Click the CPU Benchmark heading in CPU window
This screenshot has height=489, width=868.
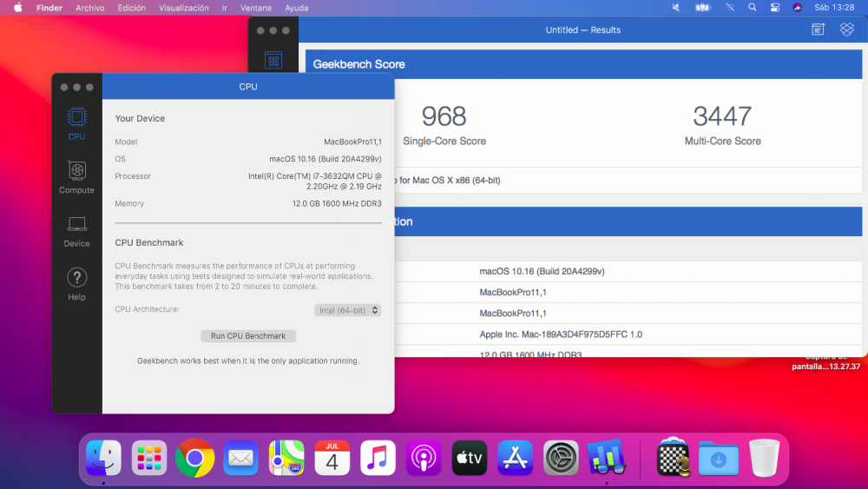point(149,242)
